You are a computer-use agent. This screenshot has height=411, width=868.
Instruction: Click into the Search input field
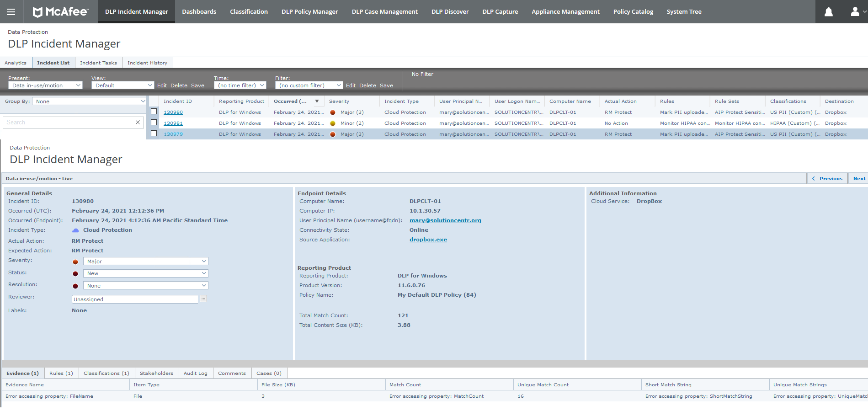69,123
